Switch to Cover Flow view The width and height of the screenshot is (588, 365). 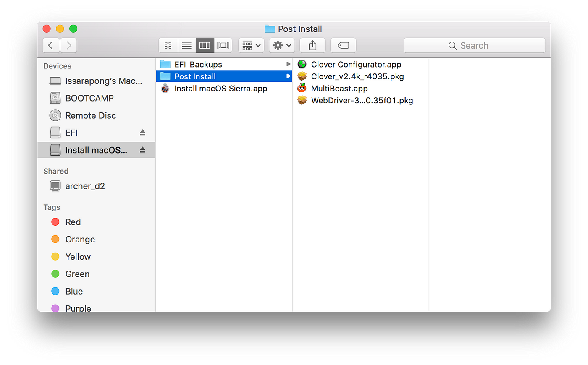(223, 45)
